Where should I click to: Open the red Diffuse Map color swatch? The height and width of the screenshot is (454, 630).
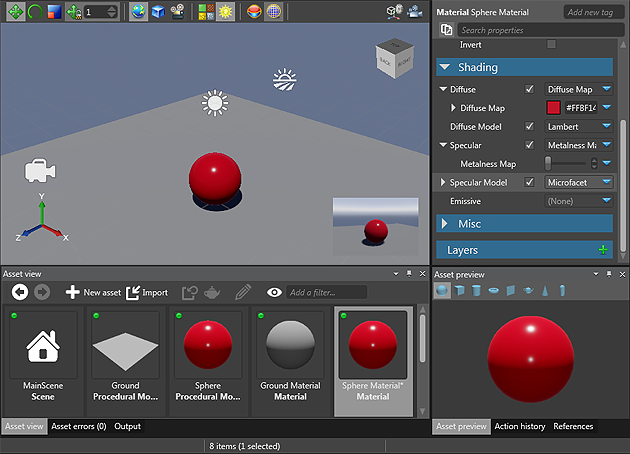553,108
